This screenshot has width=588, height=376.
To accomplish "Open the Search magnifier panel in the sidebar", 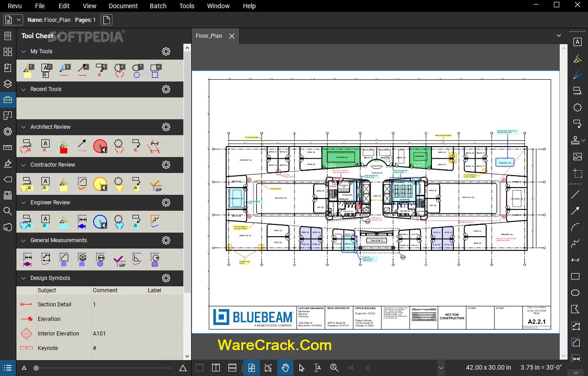I will click(8, 211).
